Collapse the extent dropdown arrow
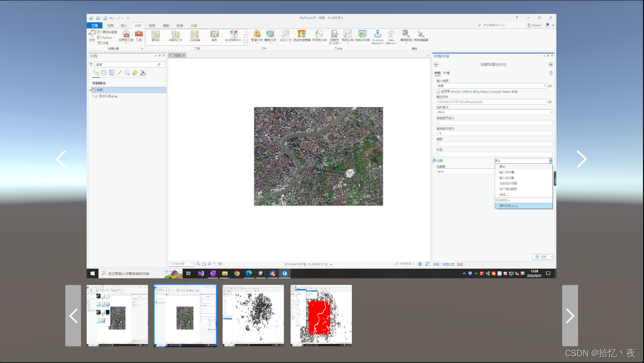Viewport: 644px width, 363px height. pos(550,161)
